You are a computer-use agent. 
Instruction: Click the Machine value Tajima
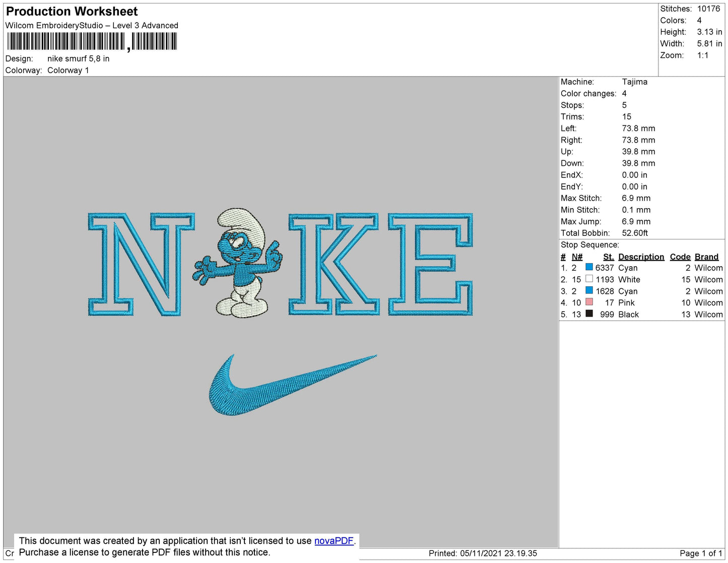(x=635, y=82)
